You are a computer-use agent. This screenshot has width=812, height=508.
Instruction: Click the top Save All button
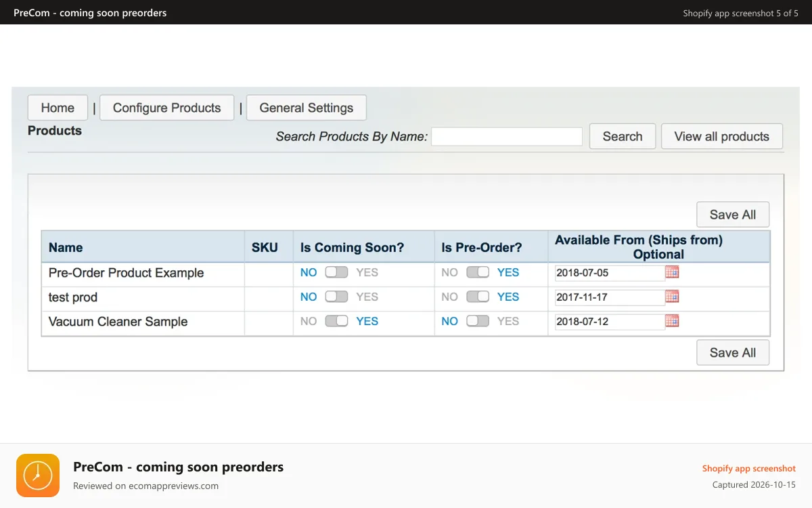[733, 215]
